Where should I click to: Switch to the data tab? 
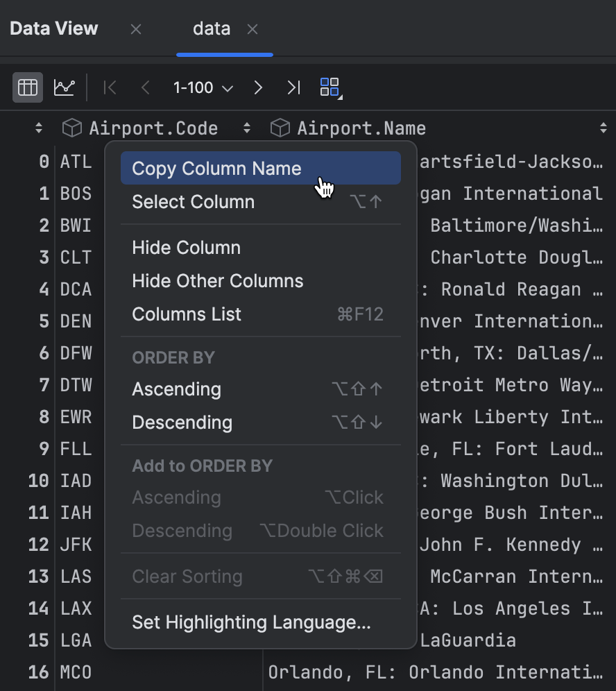[211, 28]
